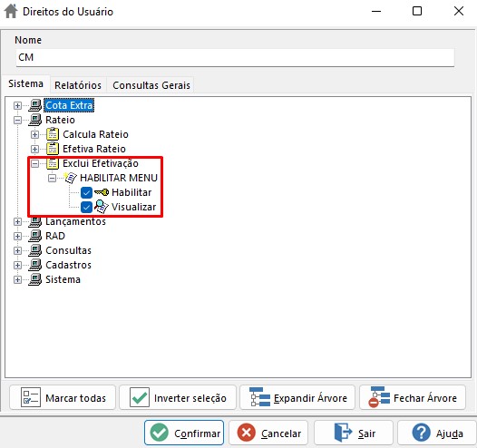Image resolution: width=477 pixels, height=448 pixels.
Task: Click the computer icon beside Cadastros
Action: [35, 265]
